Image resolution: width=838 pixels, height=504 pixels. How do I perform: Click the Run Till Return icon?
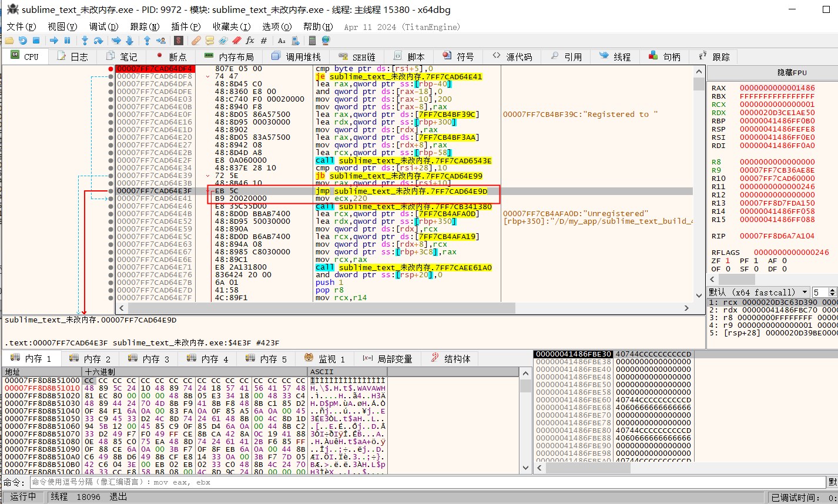click(x=147, y=41)
